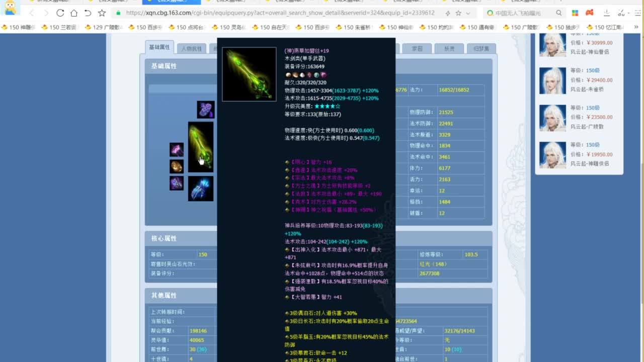Open the ¥30999.00 character avatar
The width and height of the screenshot is (644, 362).
552,45
